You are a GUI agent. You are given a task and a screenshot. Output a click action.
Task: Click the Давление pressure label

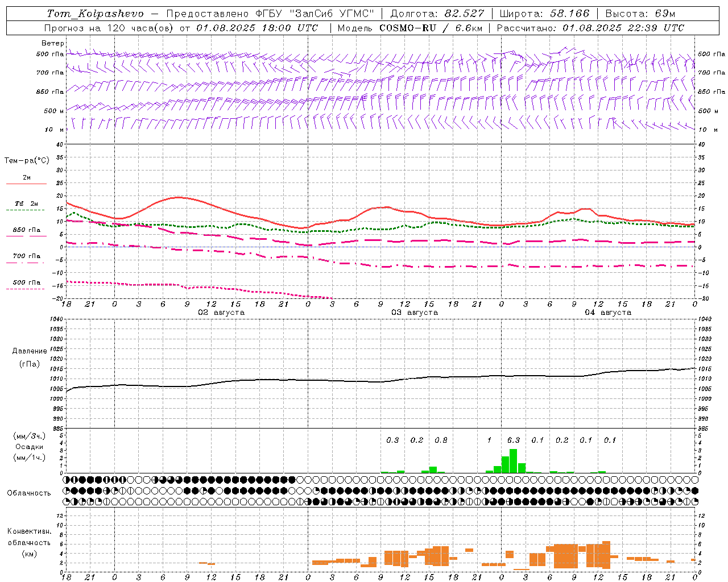point(30,351)
